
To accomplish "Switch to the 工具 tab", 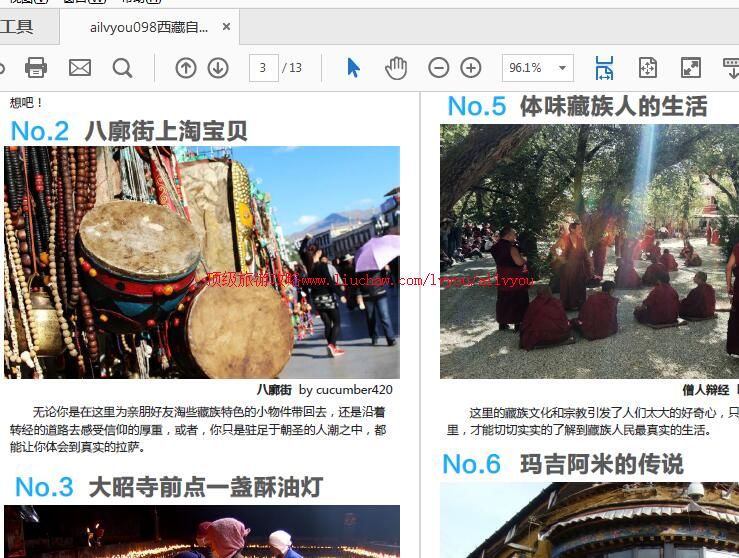I will coord(17,27).
